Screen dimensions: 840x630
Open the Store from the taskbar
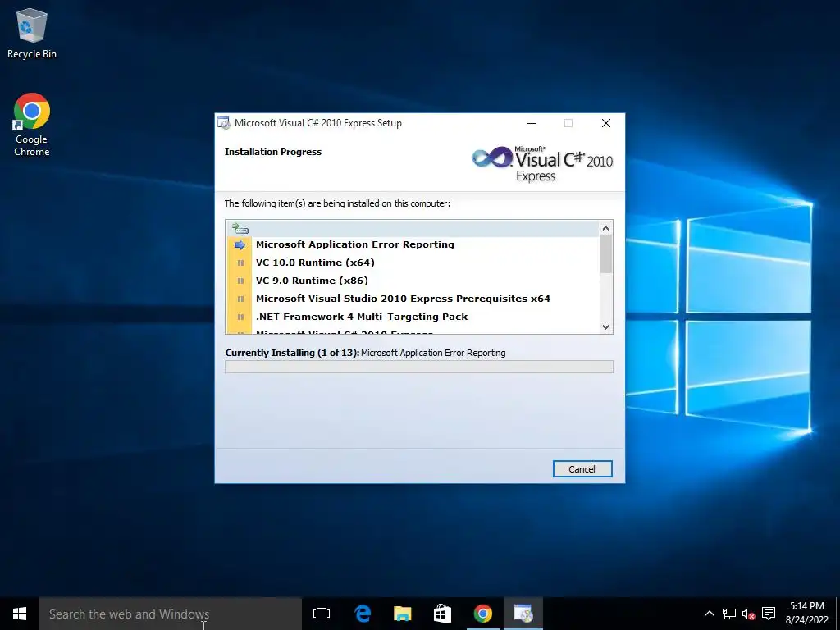(x=442, y=614)
